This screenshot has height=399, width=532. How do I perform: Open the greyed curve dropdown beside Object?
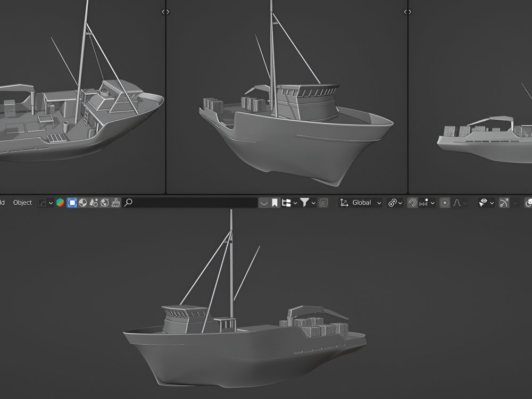(x=45, y=203)
